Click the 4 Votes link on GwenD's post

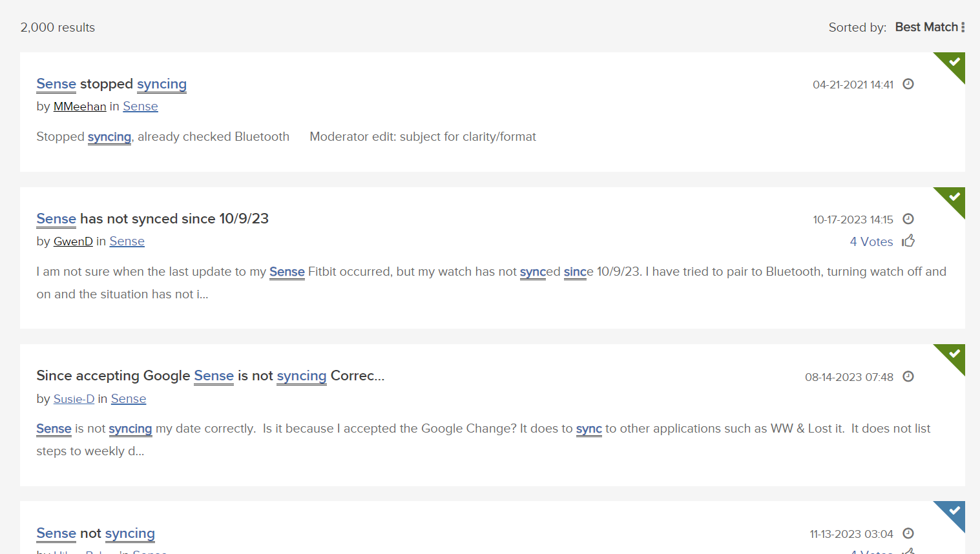[871, 241]
